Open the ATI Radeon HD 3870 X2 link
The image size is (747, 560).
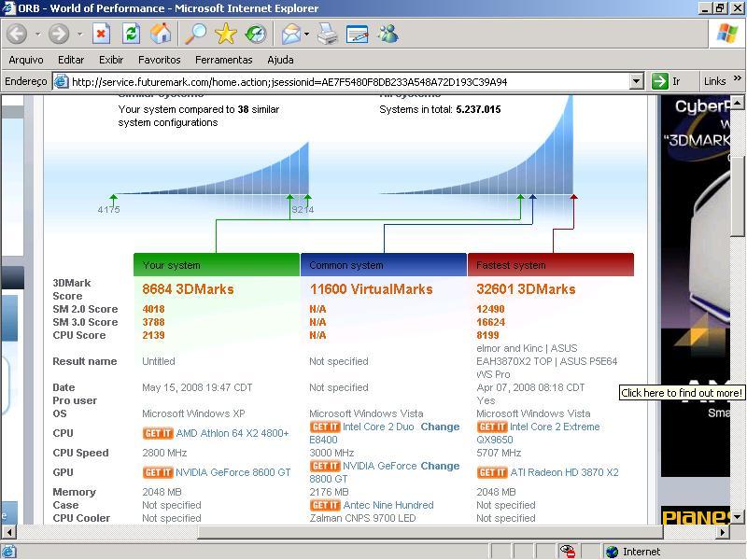[565, 472]
